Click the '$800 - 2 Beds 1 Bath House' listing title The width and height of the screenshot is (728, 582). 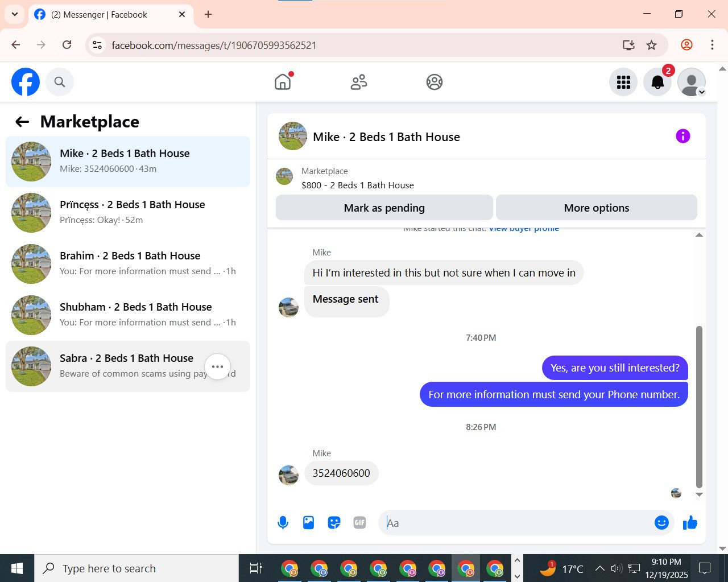tap(358, 185)
